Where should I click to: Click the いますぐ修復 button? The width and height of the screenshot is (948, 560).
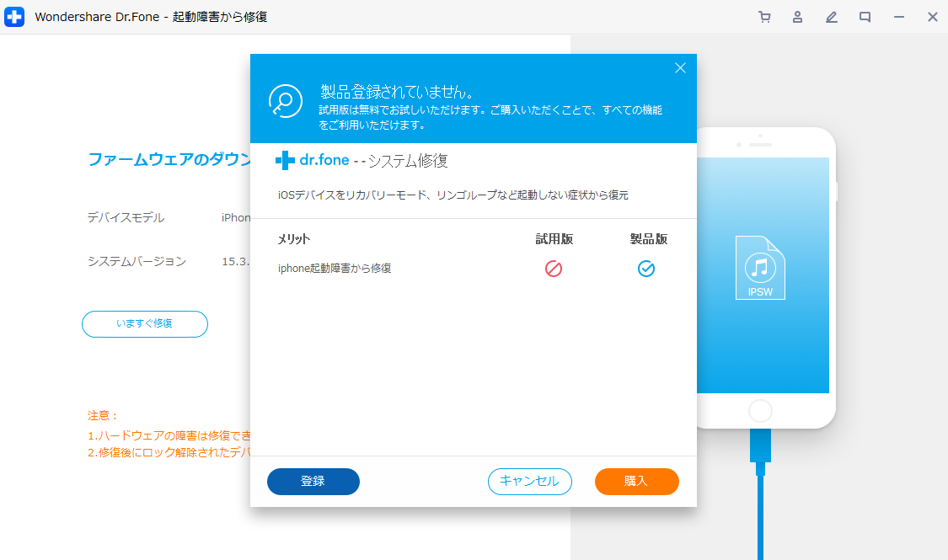[144, 324]
